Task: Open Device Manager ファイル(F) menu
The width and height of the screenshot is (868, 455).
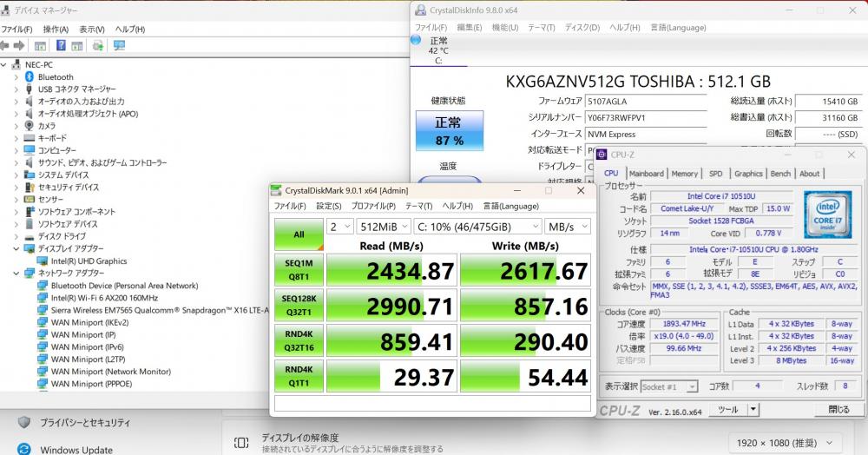Action: point(16,29)
